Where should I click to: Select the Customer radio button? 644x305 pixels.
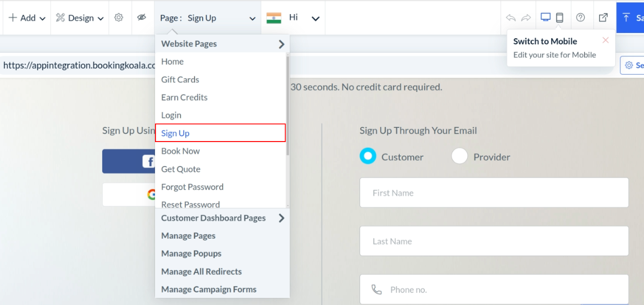(368, 156)
